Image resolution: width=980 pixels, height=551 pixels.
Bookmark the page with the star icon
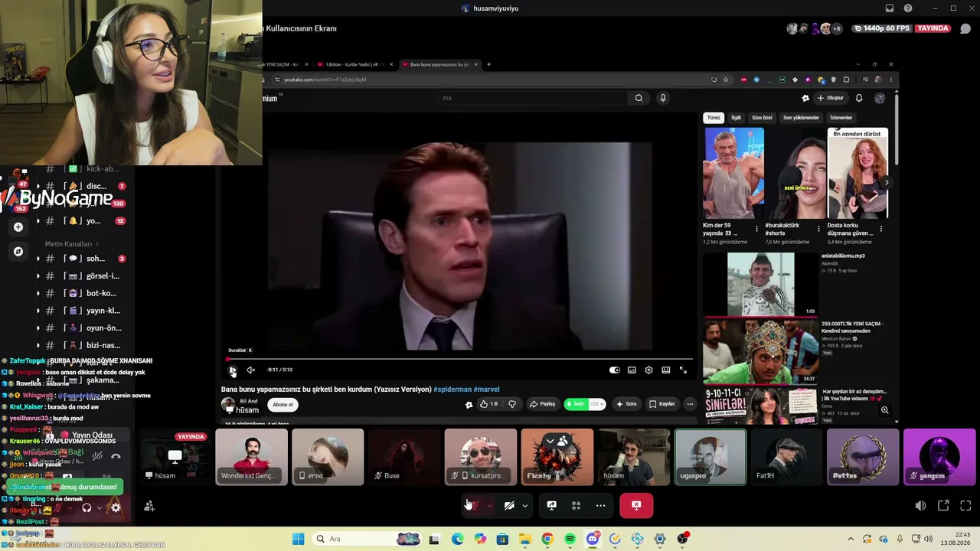pos(726,80)
